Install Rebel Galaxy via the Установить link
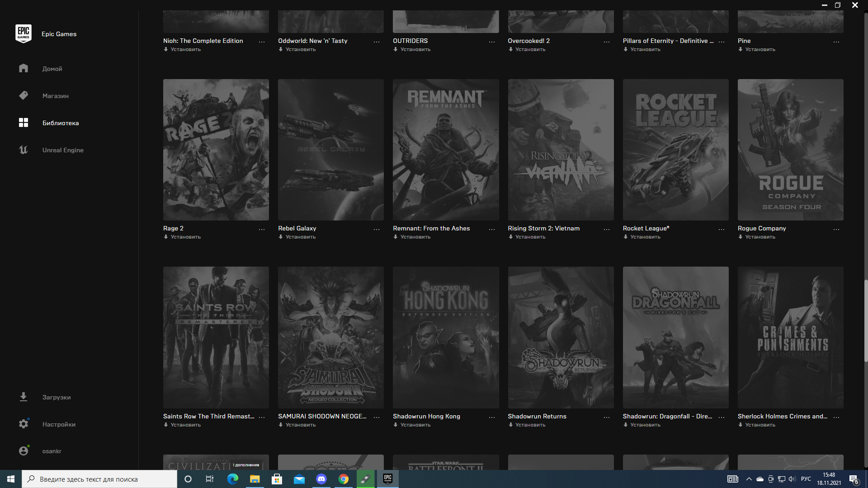Image resolution: width=868 pixels, height=488 pixels. [x=300, y=237]
